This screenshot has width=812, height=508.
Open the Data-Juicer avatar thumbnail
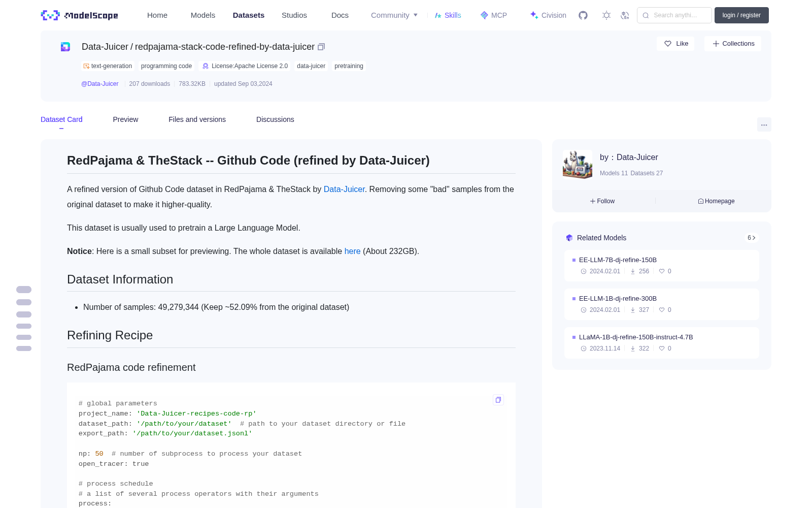tap(578, 164)
